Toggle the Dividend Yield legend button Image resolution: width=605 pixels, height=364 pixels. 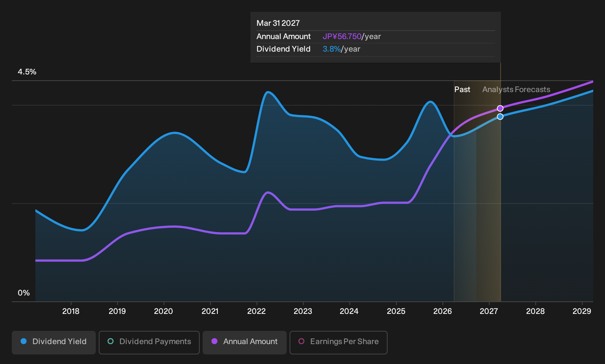[54, 342]
